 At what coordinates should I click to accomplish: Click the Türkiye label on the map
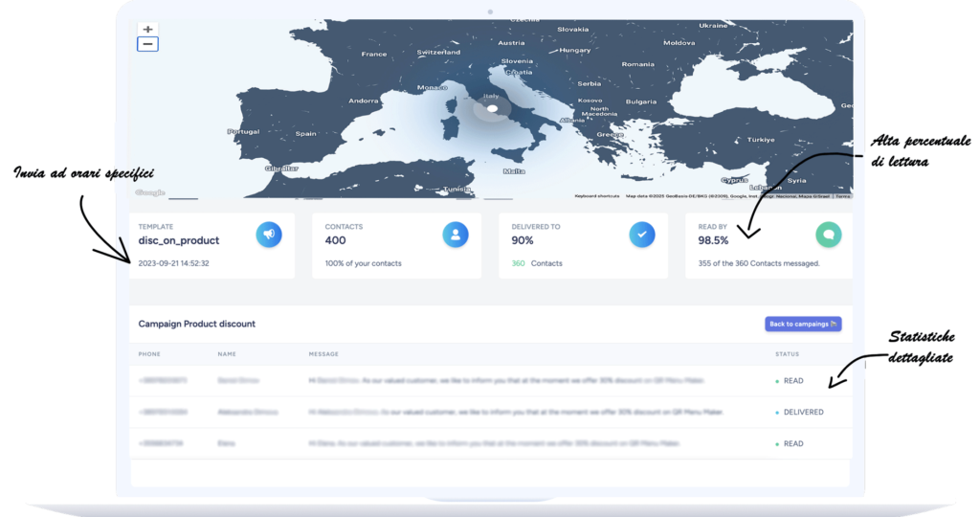coord(761,140)
